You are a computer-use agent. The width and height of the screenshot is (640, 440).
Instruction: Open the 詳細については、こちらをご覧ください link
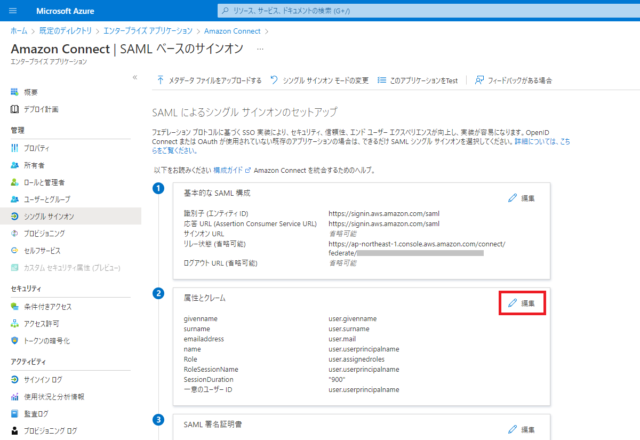point(542,142)
